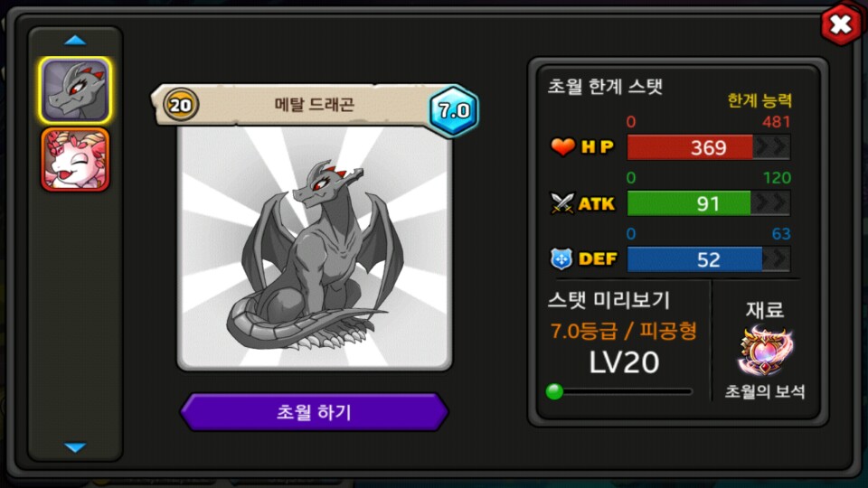Click the purple 초월 하기 button
Image resolution: width=868 pixels, height=488 pixels.
coord(314,412)
